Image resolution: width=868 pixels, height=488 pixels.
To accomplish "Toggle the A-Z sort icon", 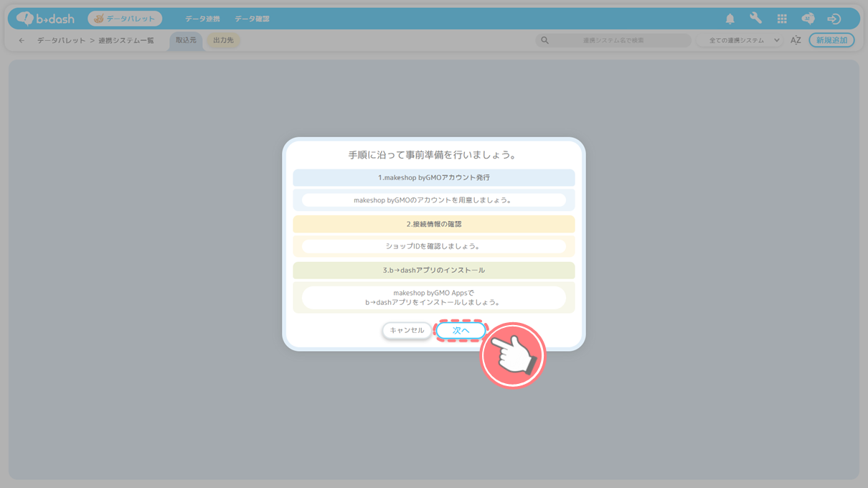I will click(796, 40).
